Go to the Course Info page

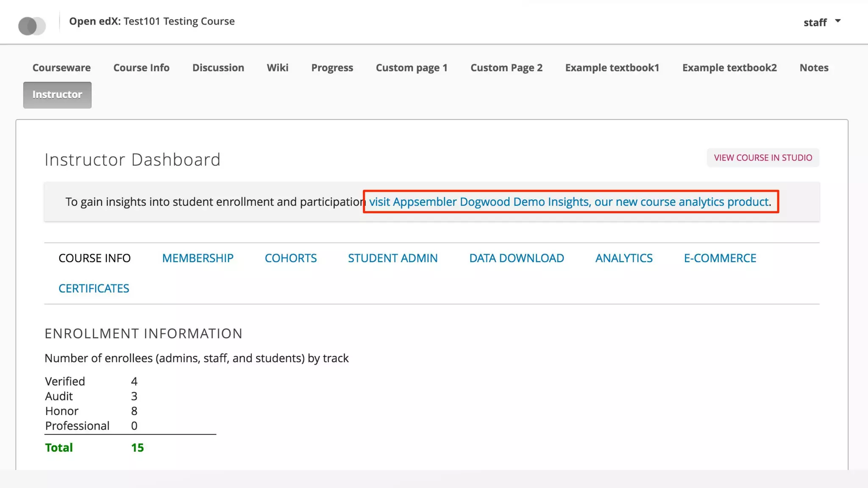click(x=141, y=68)
